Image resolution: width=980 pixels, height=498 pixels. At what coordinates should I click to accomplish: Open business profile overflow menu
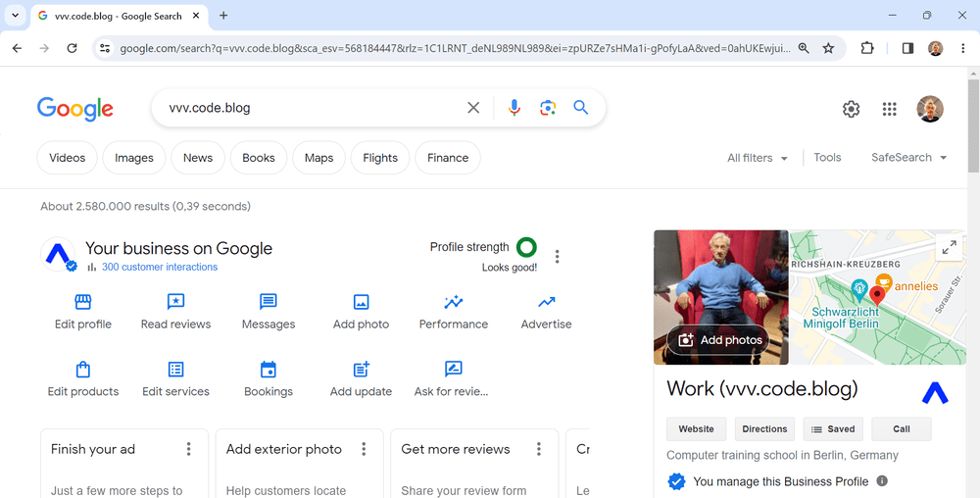tap(557, 256)
